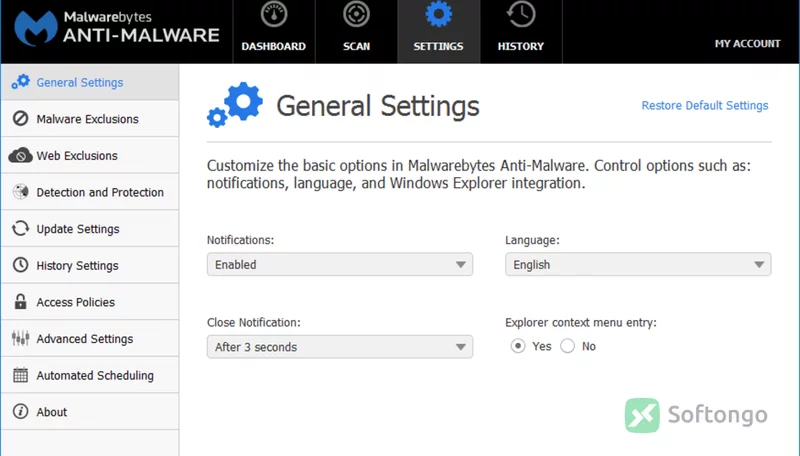
Task: Click the Detection and Protection globe icon
Action: tap(20, 192)
